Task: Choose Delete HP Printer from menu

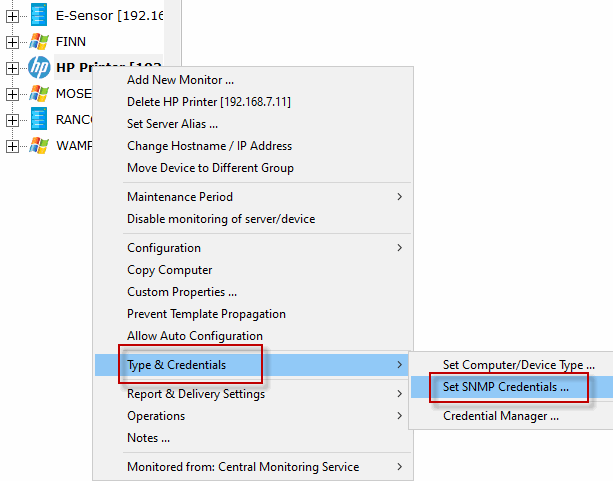Action: [208, 102]
